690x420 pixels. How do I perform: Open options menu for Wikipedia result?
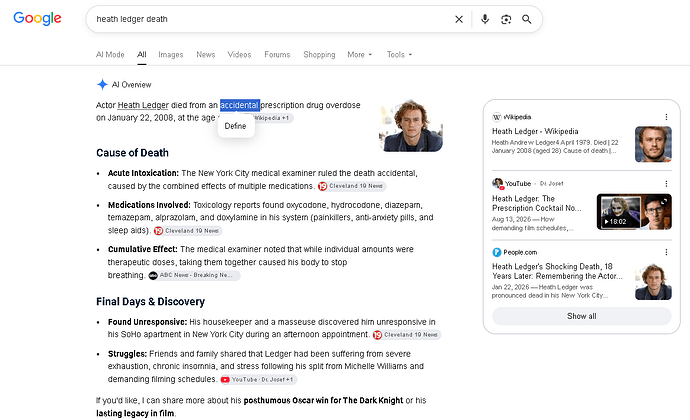[666, 117]
